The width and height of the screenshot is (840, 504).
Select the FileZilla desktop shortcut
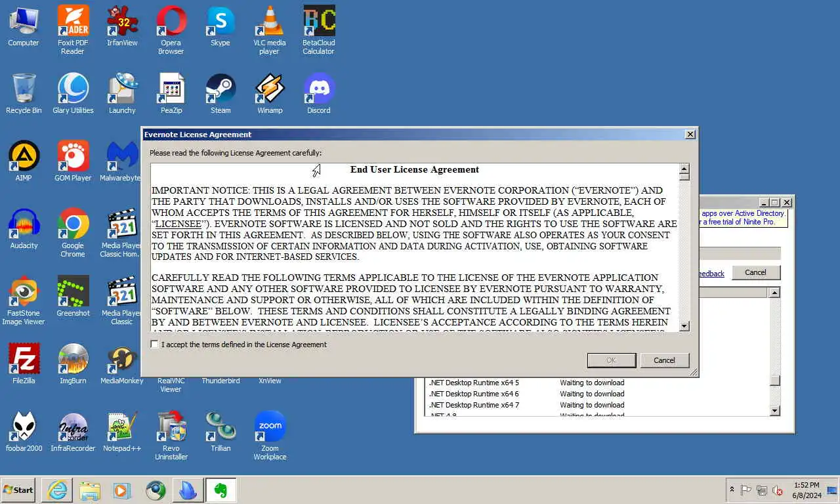pyautogui.click(x=24, y=364)
